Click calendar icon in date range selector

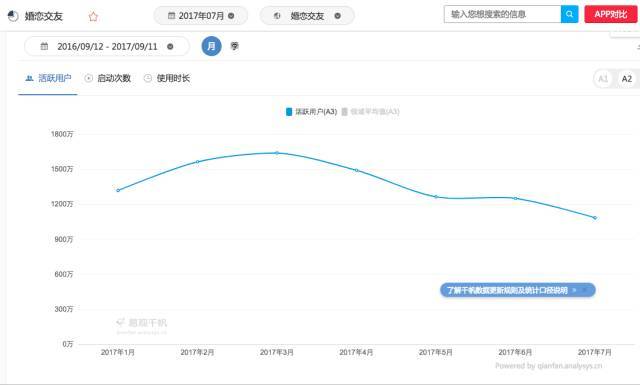[44, 46]
